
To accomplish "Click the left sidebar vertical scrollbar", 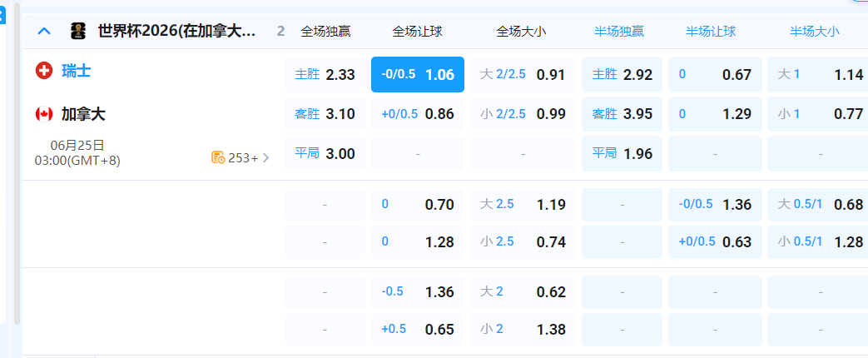I will point(17,163).
